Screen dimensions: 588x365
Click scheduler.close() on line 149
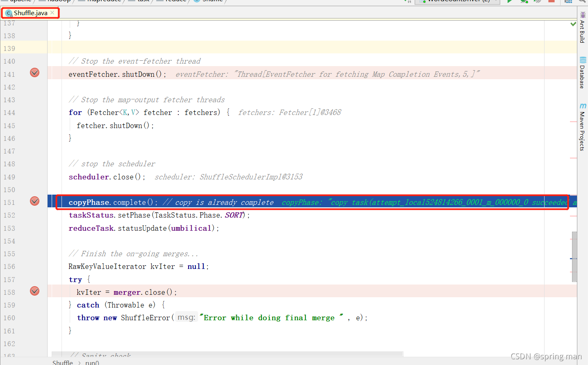pyautogui.click(x=107, y=177)
